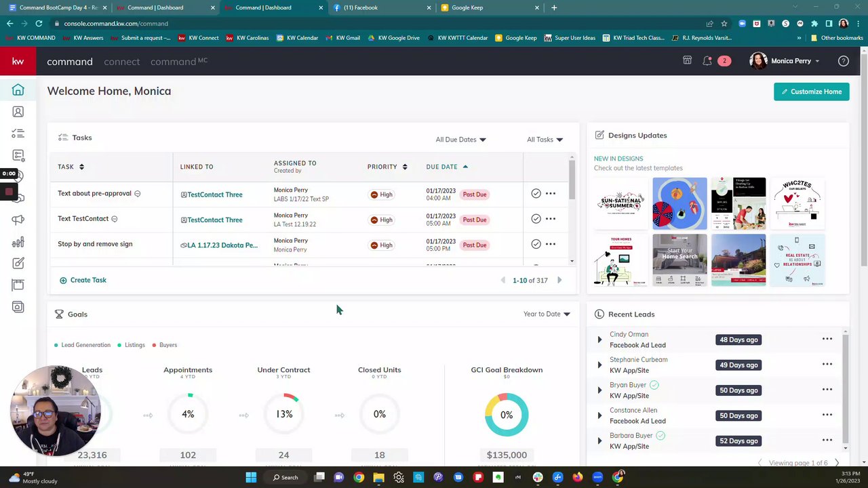Open more options for Constance Allen lead
The image size is (868, 488).
(x=827, y=415)
